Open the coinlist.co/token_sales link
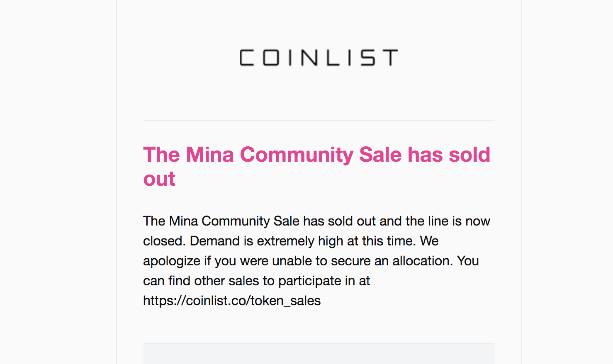The image size is (613, 364). pos(232,301)
